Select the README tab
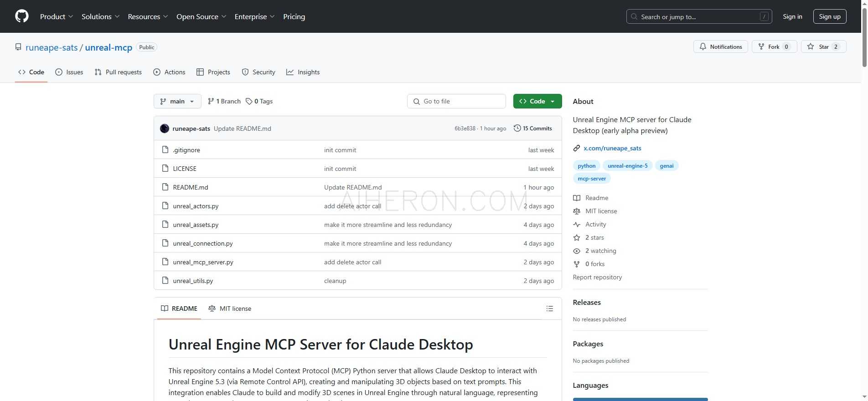This screenshot has width=868, height=401. [179, 308]
